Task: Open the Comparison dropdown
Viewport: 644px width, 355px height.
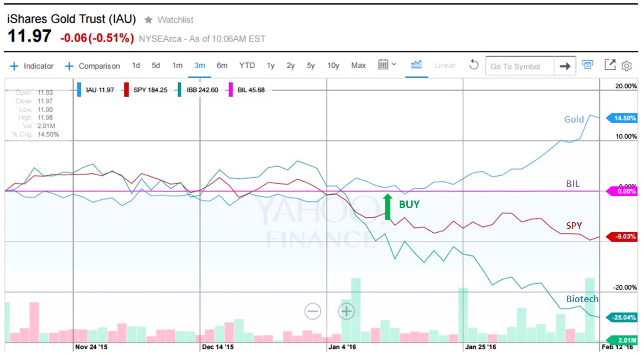Action: pos(92,66)
